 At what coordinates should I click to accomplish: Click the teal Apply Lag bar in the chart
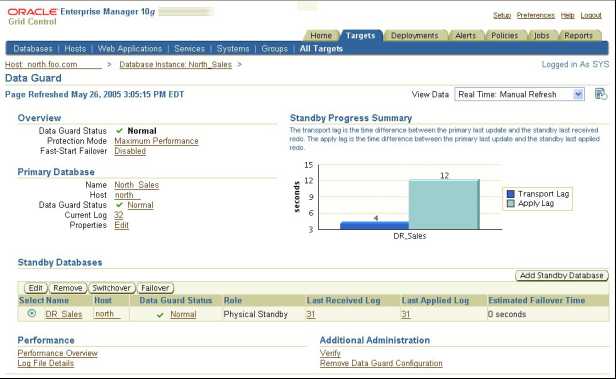(x=444, y=204)
